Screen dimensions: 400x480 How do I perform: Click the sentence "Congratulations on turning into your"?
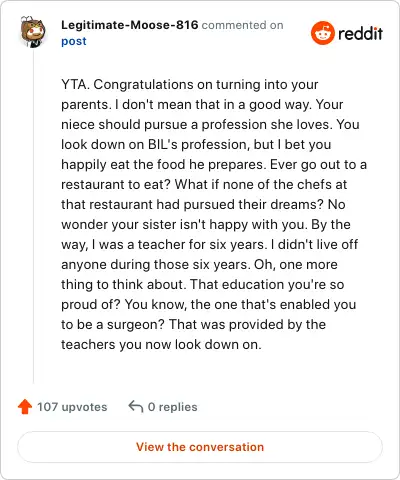point(206,85)
